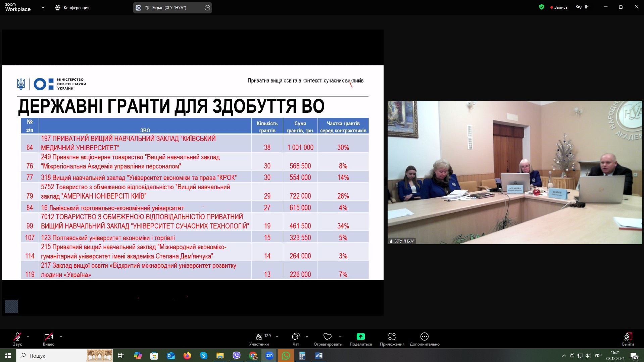
Task: Expand audio options arrow next to Звук
Action: click(28, 337)
